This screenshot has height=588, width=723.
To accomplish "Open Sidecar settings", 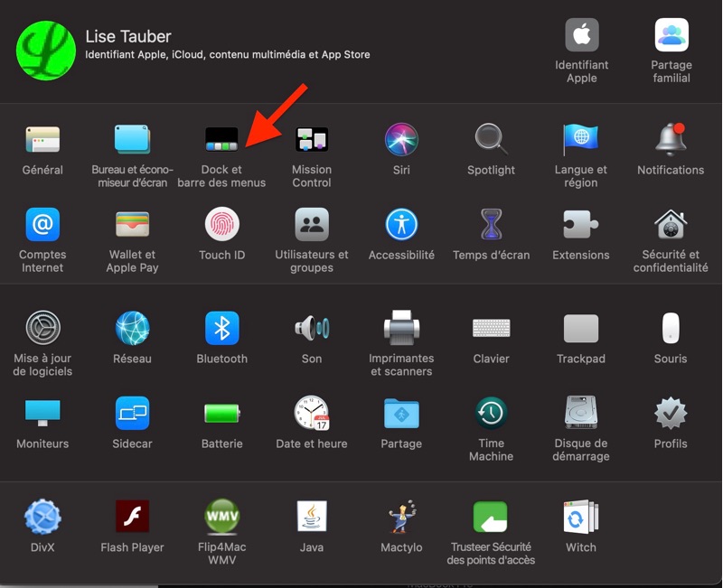I will tap(132, 414).
